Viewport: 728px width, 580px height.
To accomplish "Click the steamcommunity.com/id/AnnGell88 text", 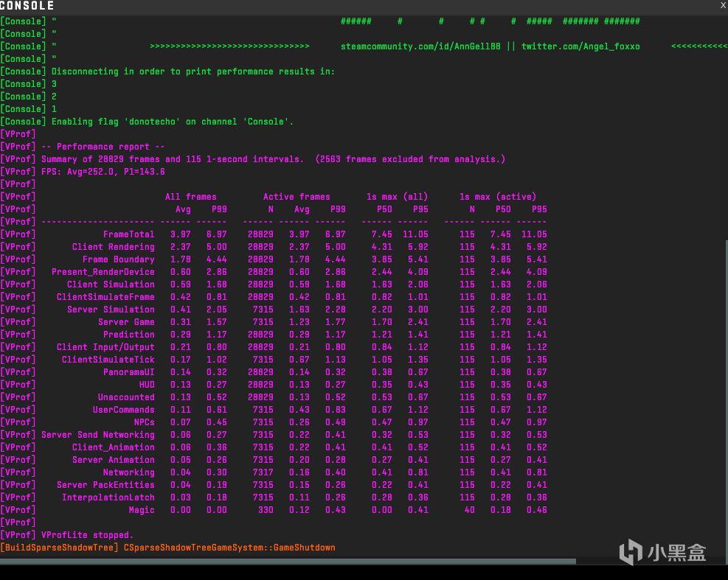I will coord(420,46).
